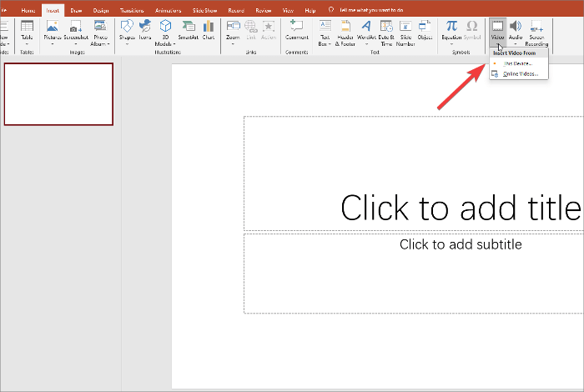Select Online Videos menu option
This screenshot has height=392, width=584.
click(520, 74)
